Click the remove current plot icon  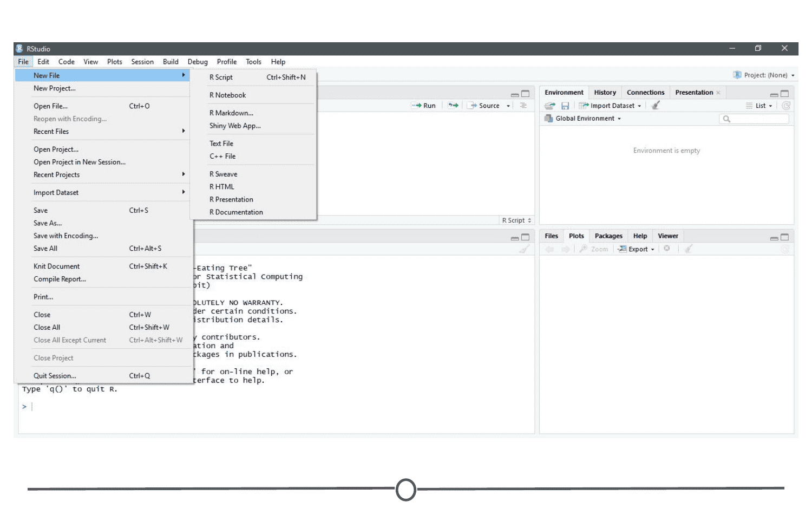coord(667,249)
